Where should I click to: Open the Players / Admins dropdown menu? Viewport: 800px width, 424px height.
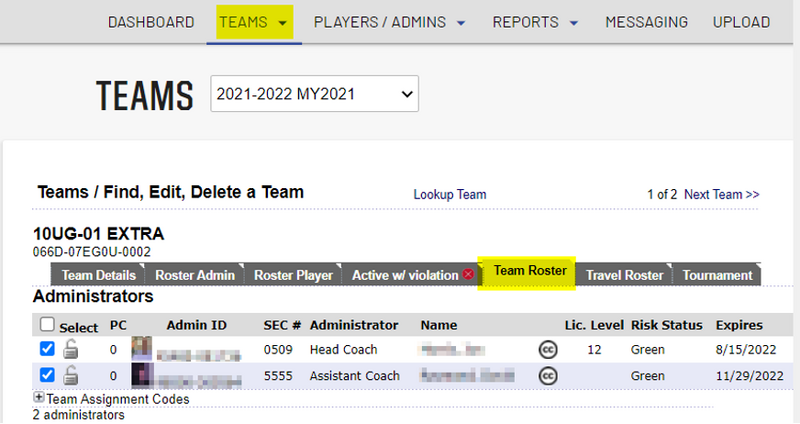(389, 22)
